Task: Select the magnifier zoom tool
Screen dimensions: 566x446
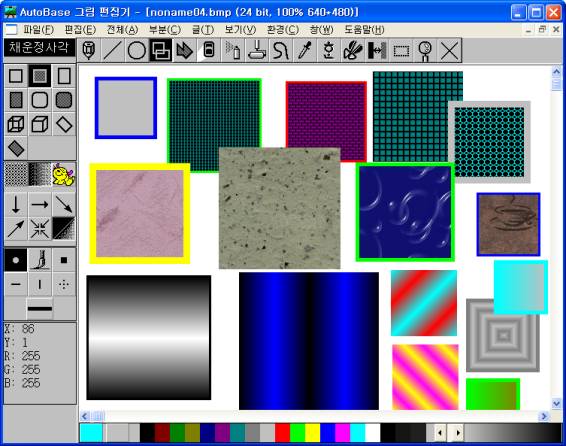Action: point(425,50)
